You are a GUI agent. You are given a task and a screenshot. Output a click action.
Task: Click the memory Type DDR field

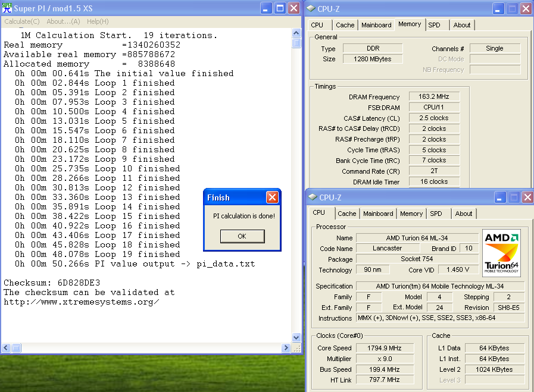pos(373,48)
